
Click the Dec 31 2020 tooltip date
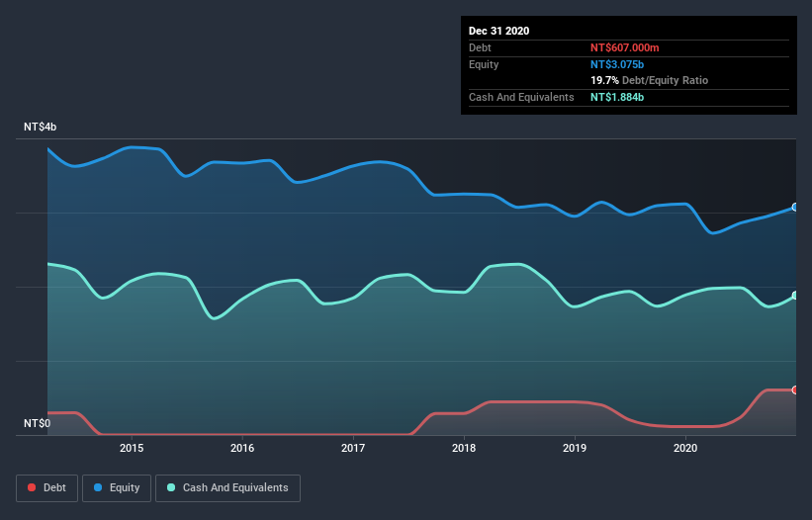(498, 31)
